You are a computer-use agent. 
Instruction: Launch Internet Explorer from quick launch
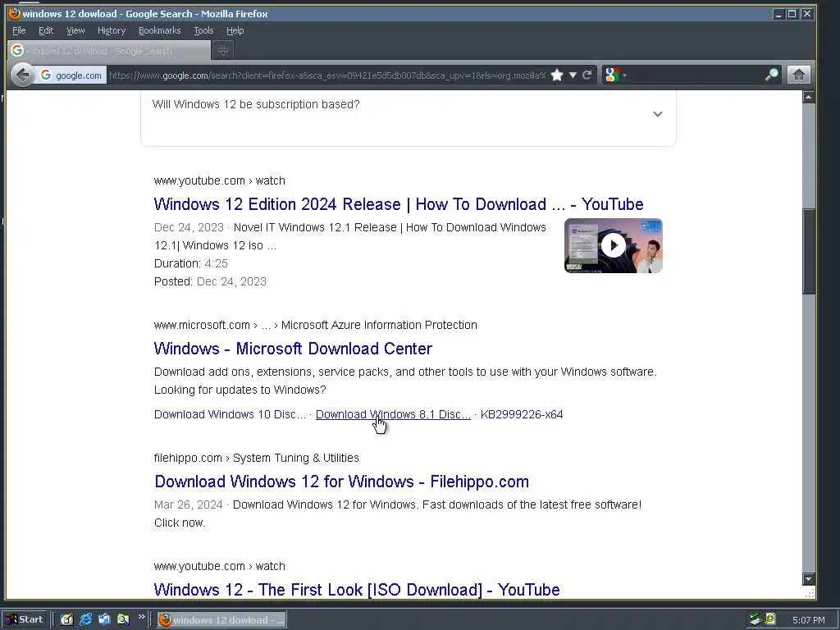coord(85,620)
